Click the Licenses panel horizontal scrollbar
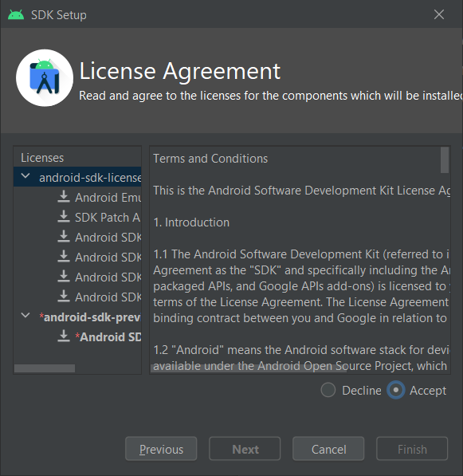The image size is (463, 476). tap(45, 368)
